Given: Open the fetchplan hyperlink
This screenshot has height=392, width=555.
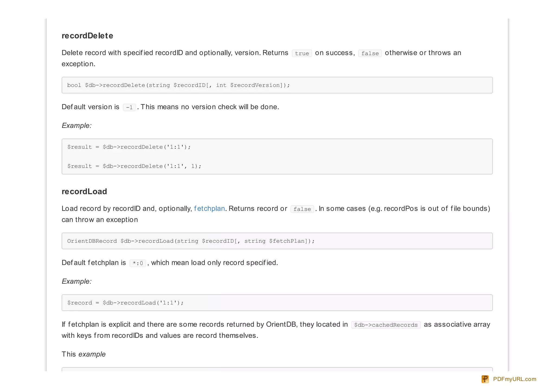Looking at the screenshot, I should (x=209, y=209).
